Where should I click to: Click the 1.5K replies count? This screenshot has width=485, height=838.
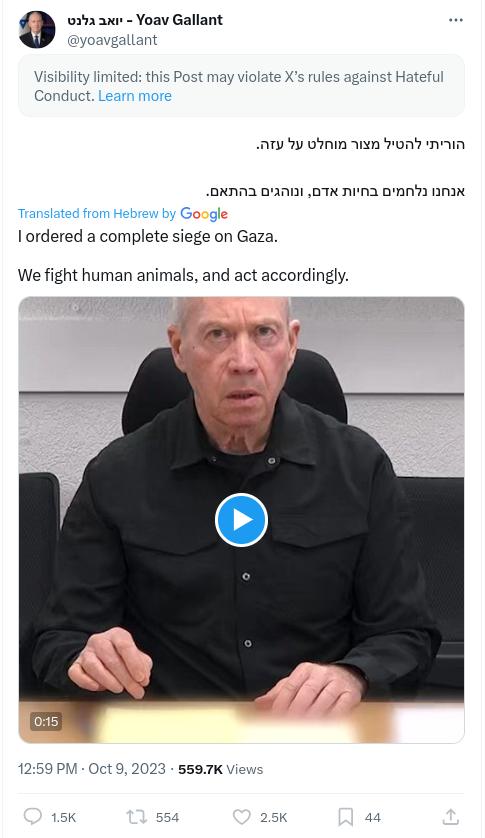pos(64,818)
